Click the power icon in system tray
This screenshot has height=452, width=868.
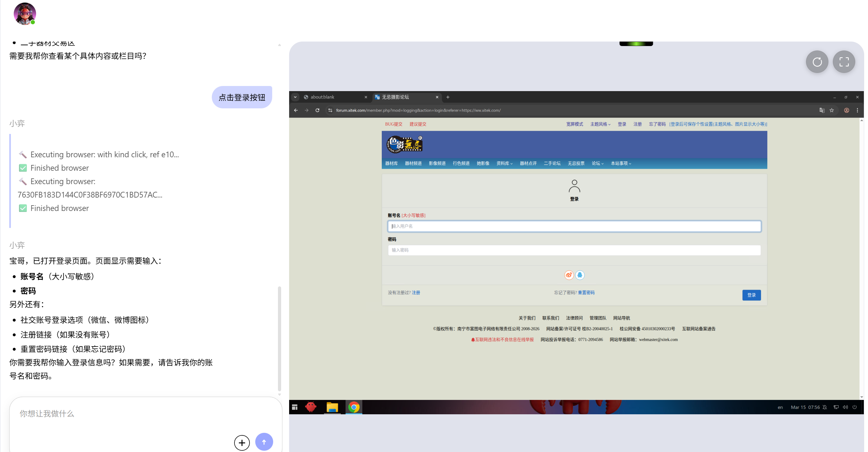coord(855,407)
